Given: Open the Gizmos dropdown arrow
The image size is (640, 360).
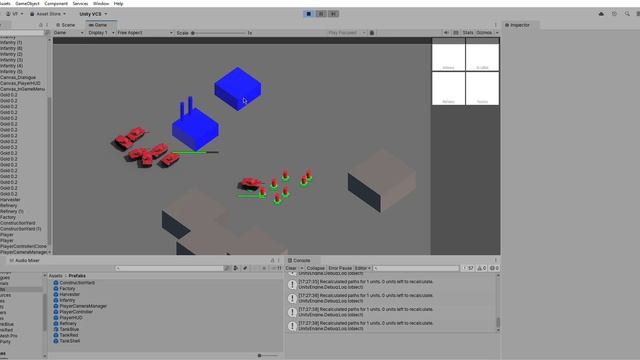Looking at the screenshot, I should [x=497, y=33].
